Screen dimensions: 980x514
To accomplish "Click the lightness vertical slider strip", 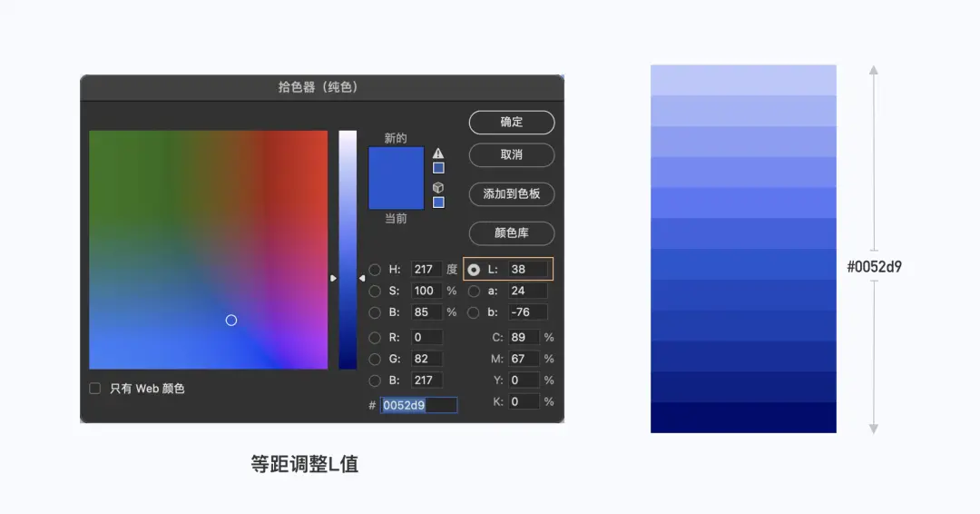I will point(348,250).
